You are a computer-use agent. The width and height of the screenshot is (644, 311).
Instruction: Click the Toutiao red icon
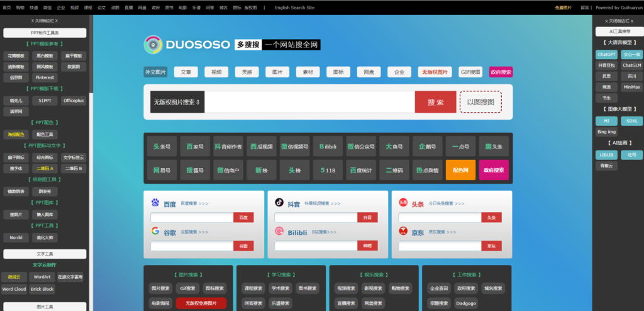403,202
